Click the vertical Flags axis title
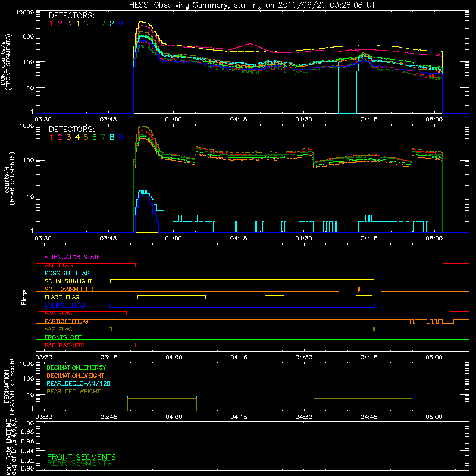The image size is (476, 476). (24, 297)
